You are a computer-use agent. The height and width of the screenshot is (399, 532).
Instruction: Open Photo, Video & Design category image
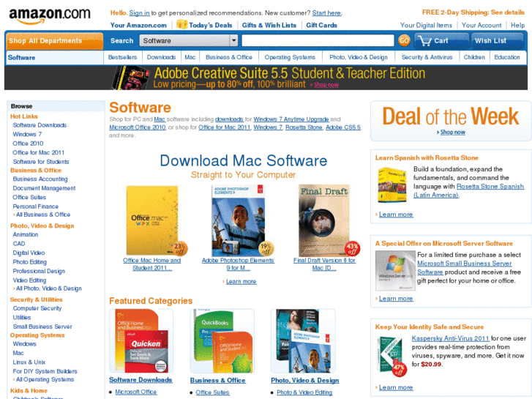(x=303, y=340)
